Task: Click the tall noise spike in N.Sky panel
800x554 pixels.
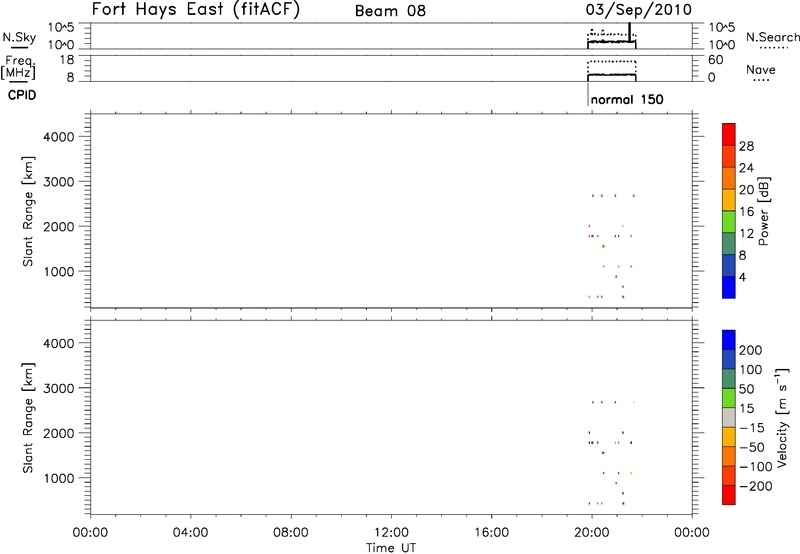Action: tap(629, 32)
